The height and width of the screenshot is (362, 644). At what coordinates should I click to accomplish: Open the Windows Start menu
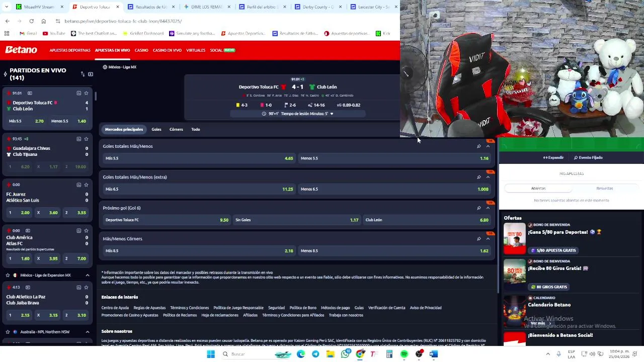point(211,354)
